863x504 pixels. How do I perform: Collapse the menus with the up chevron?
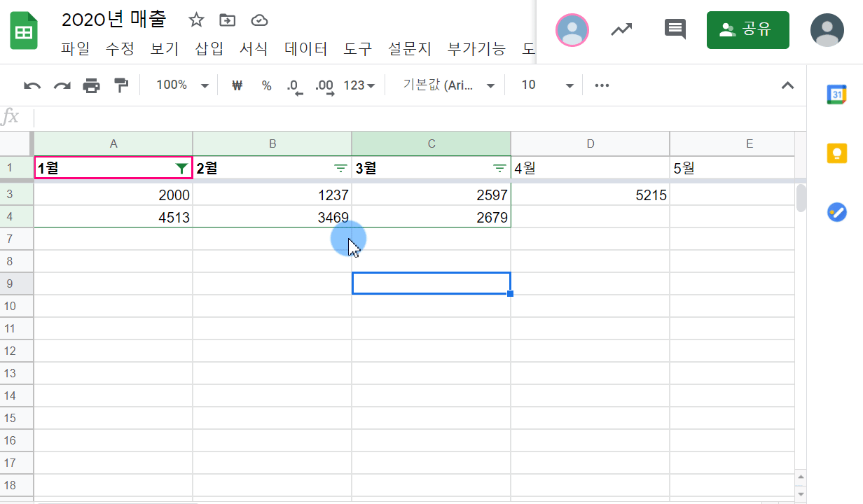(787, 85)
